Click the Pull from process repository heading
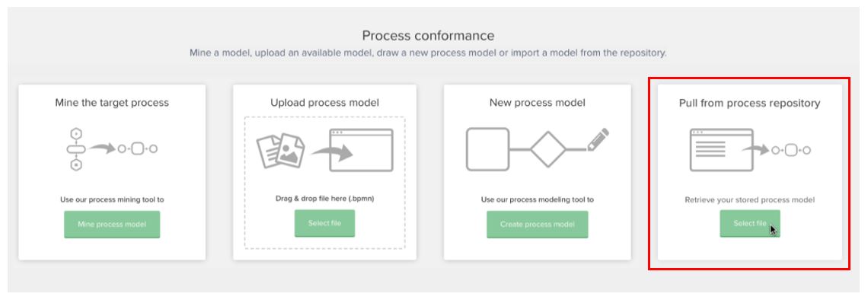Screen dimensions: 868x300 749,103
